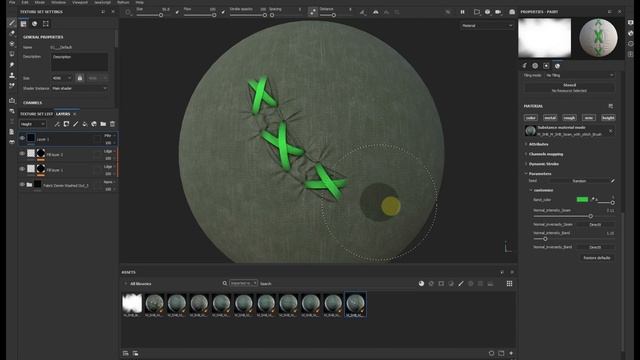Switch to the Texture Set List tab
The height and width of the screenshot is (360, 640).
click(36, 114)
